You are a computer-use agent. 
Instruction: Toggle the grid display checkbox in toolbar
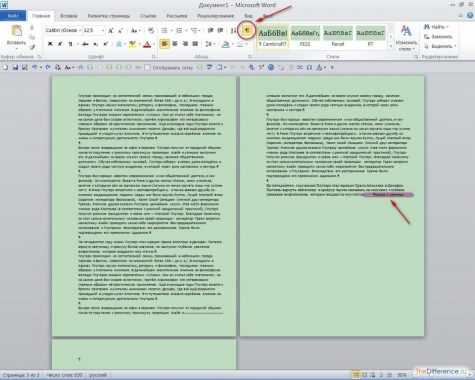tap(147, 68)
